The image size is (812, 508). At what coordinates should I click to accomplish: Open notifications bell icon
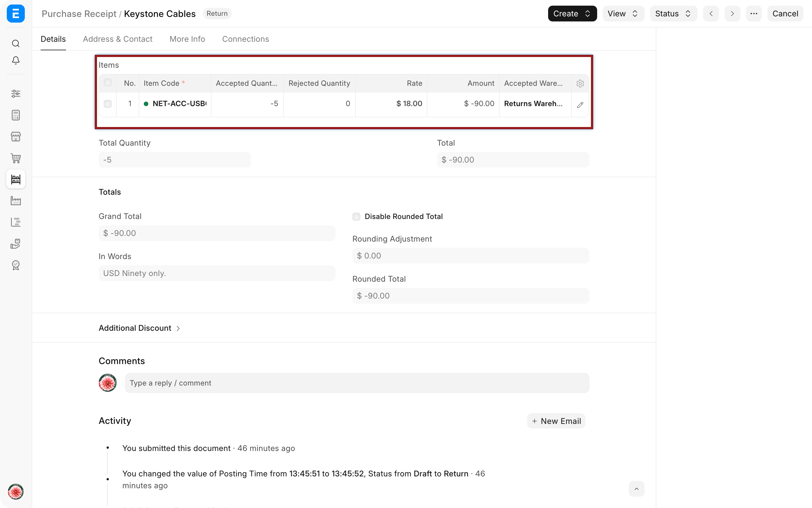[x=16, y=60]
